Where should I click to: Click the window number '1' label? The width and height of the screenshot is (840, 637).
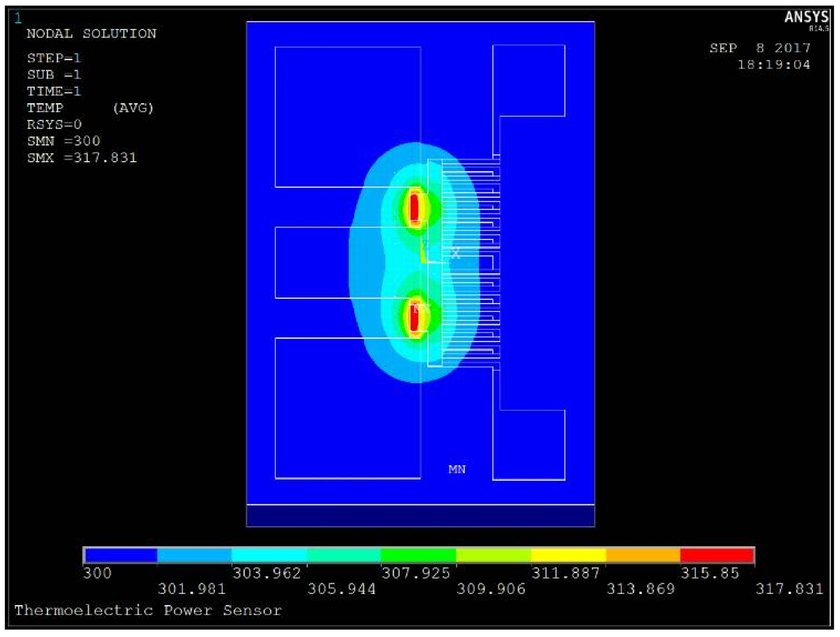pyautogui.click(x=18, y=18)
